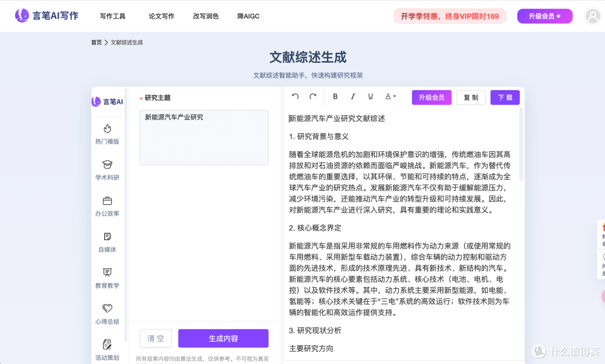Click the editor vertical scrollbar
The height and width of the screenshot is (364, 605).
click(x=521, y=144)
